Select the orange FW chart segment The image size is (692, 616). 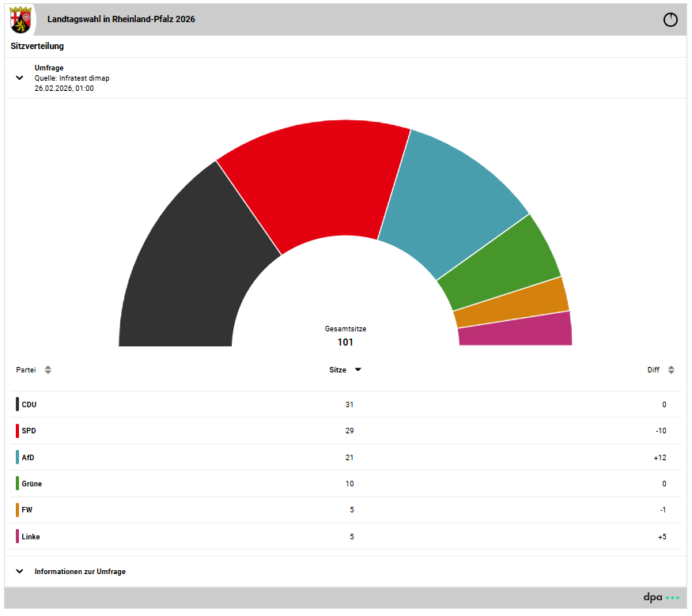[x=514, y=304]
